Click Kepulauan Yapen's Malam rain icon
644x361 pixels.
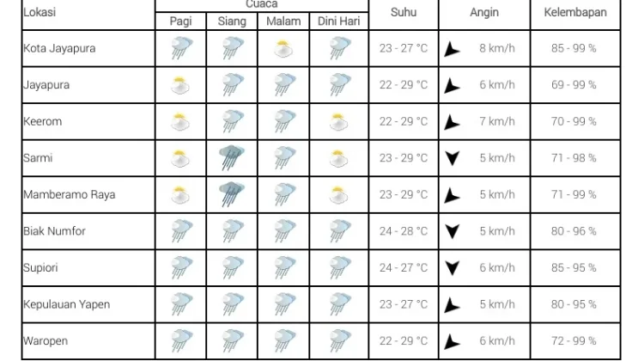284,304
